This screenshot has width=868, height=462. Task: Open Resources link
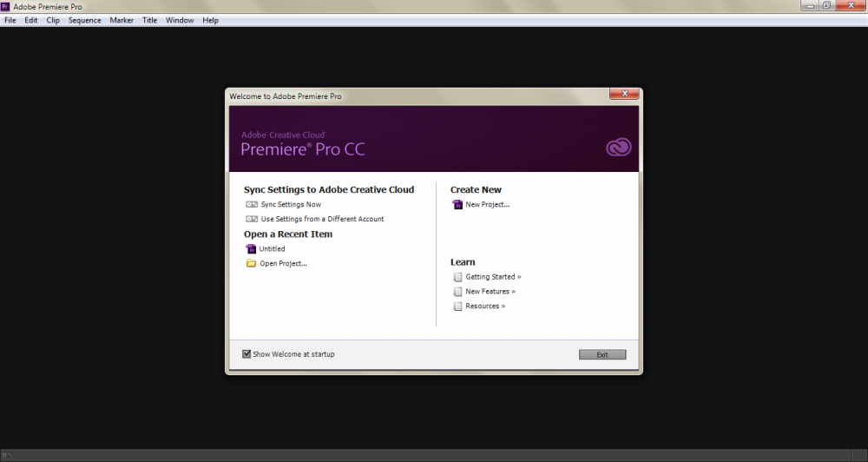[x=485, y=306]
